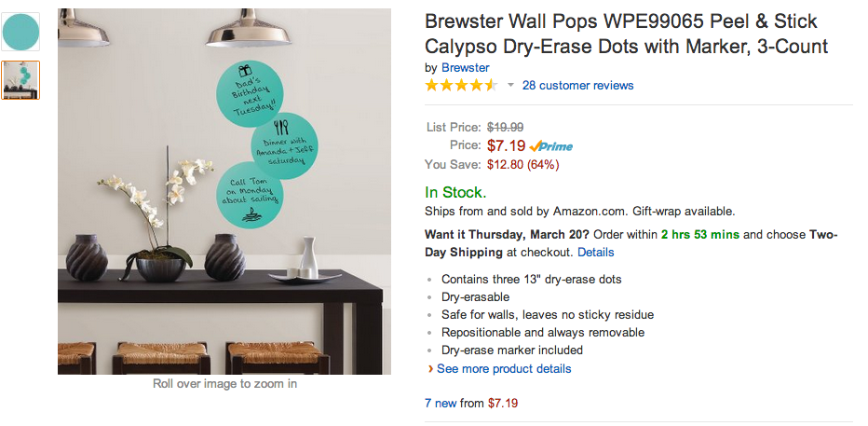The width and height of the screenshot is (868, 426).
Task: Open the 28 customer reviews link
Action: tap(577, 86)
